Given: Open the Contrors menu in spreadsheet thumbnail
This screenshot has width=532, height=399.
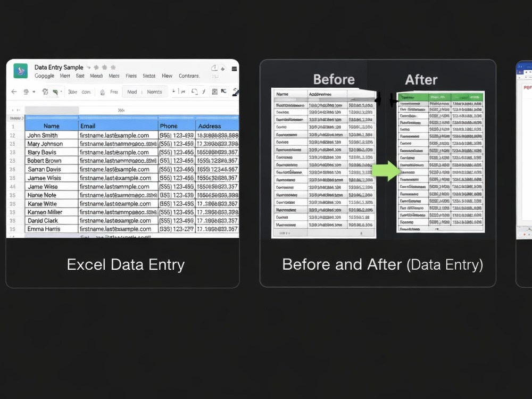Looking at the screenshot, I should [189, 76].
